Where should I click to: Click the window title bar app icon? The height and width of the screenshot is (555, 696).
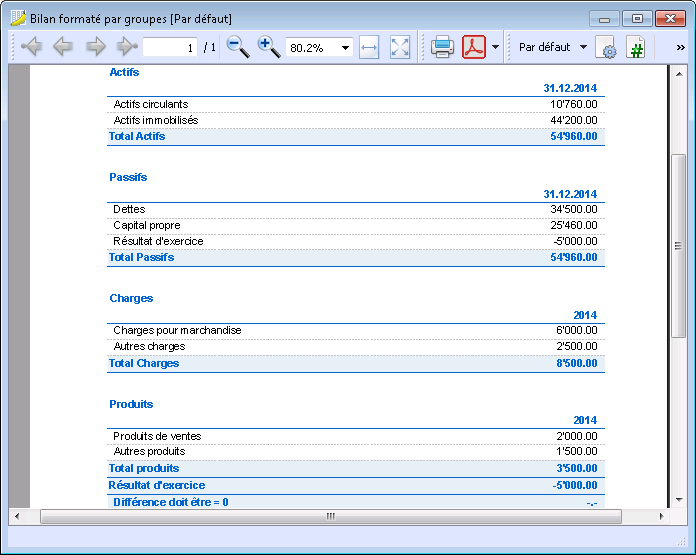tap(18, 18)
